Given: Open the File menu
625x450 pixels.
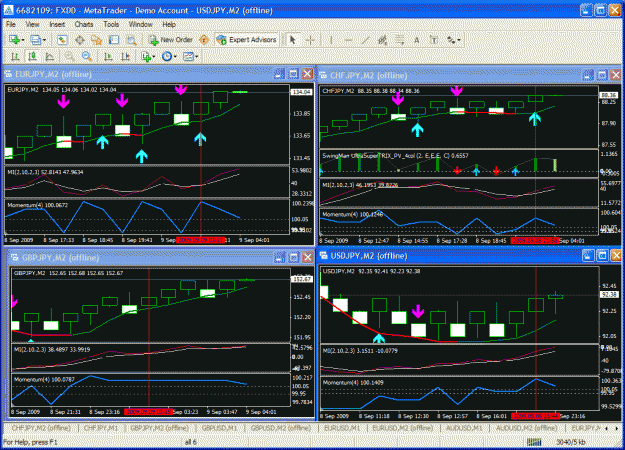Looking at the screenshot, I should pyautogui.click(x=11, y=24).
